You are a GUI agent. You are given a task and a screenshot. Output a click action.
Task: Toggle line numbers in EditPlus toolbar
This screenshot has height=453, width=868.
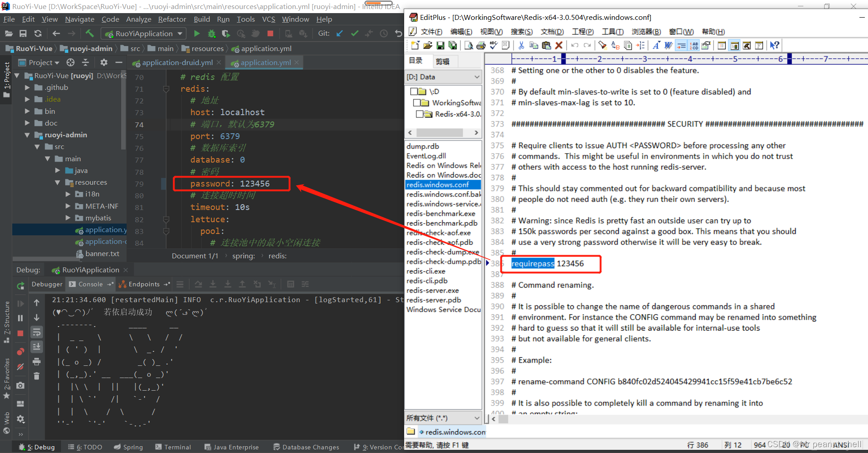coord(694,45)
